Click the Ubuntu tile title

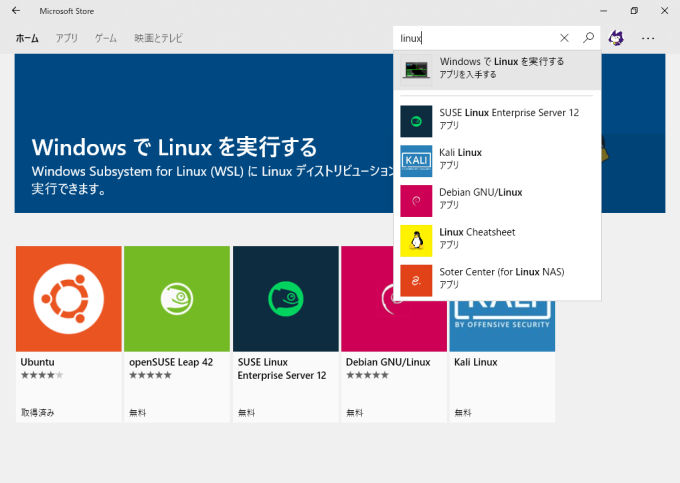click(38, 362)
